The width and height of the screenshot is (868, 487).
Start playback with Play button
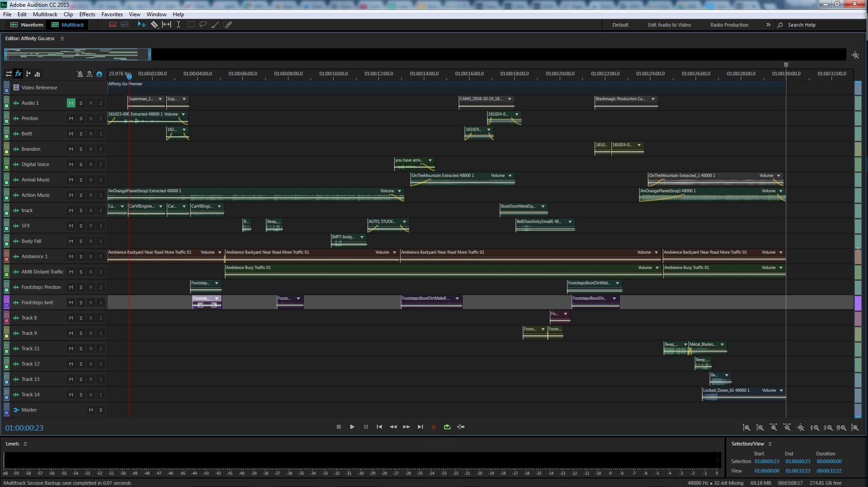(x=352, y=427)
